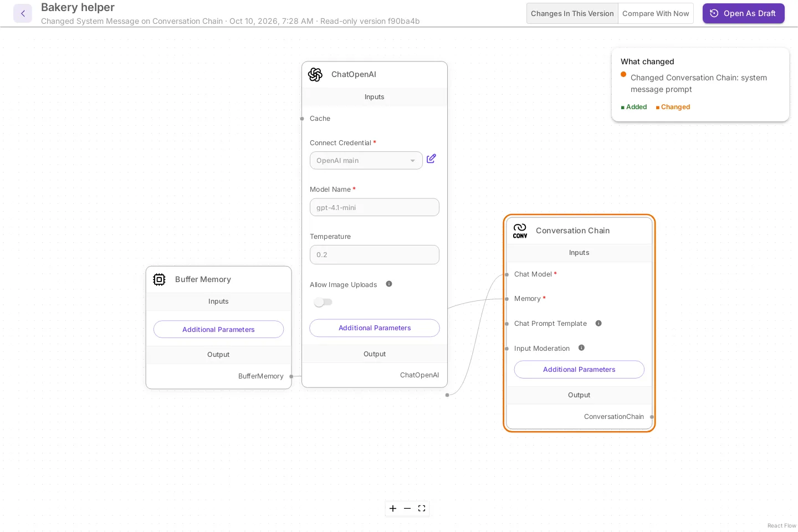Click the ChatOpenAI node logo

click(x=315, y=74)
